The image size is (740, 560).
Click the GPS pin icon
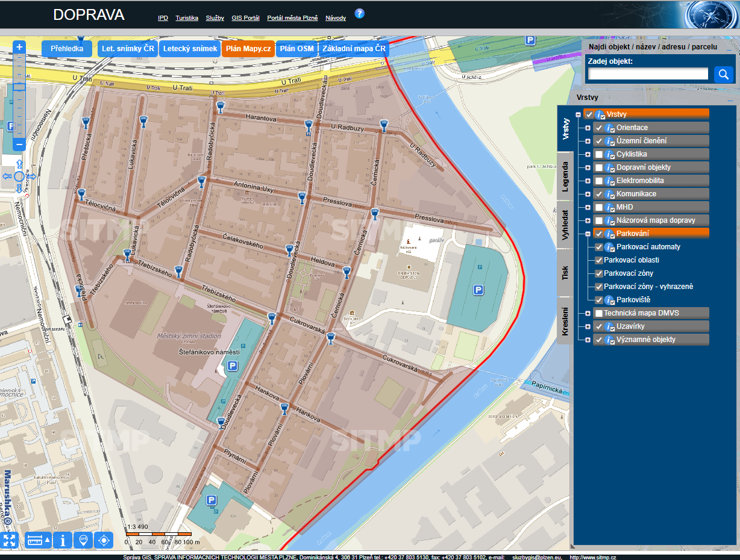(83, 540)
